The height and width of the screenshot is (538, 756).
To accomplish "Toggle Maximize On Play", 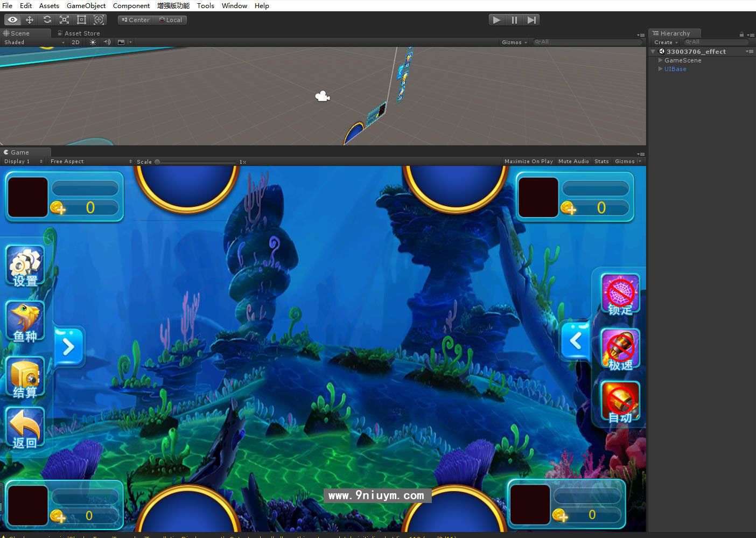I will [x=528, y=162].
